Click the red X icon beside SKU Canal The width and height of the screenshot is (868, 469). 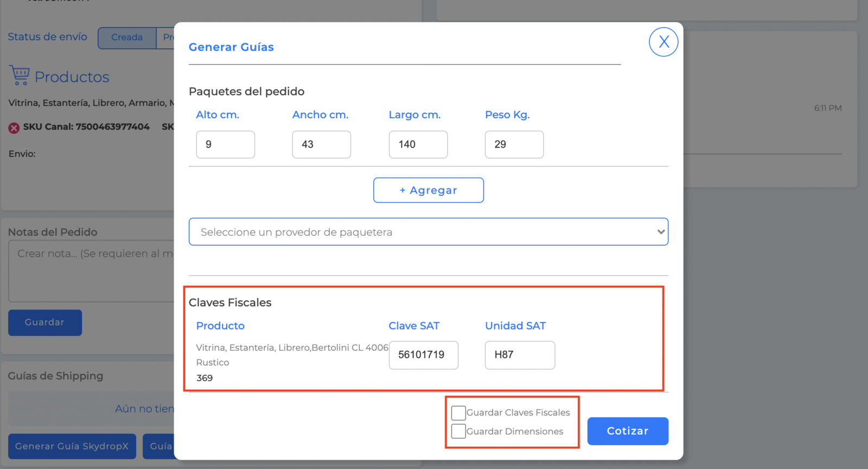tap(14, 128)
